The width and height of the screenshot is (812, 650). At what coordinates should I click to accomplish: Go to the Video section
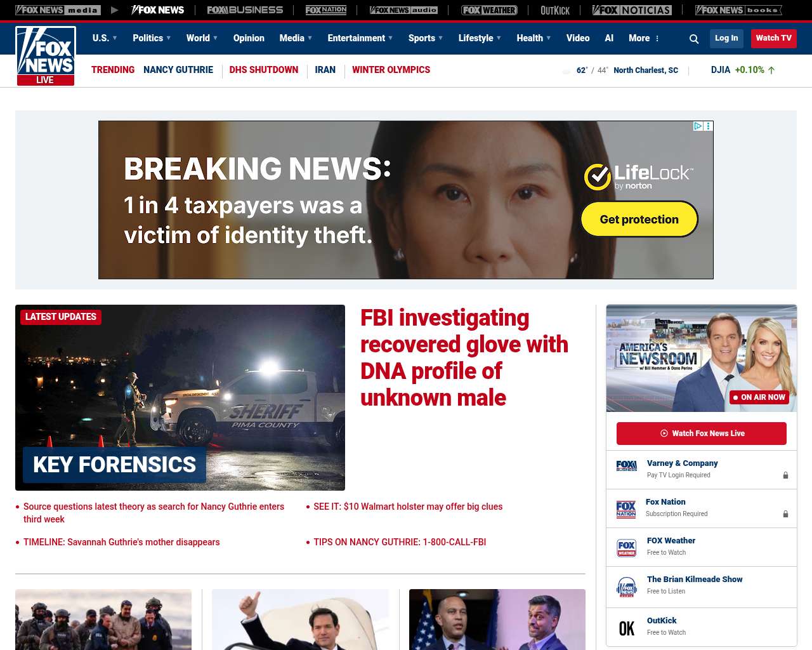click(x=578, y=38)
